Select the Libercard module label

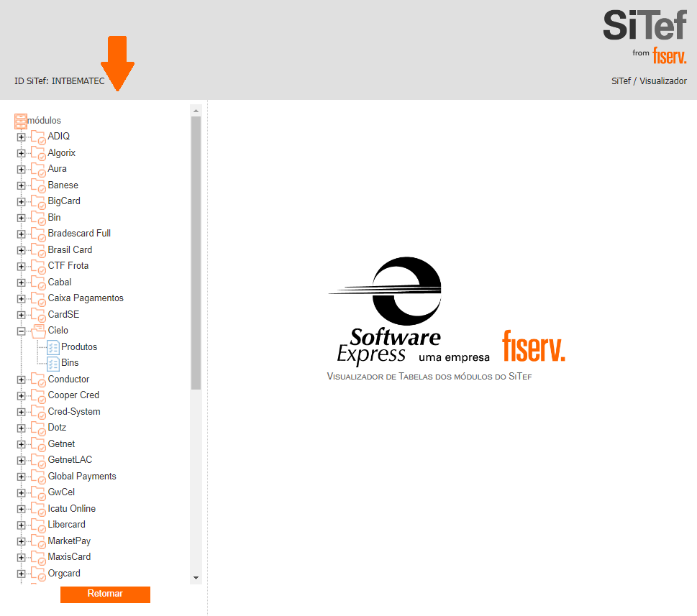tap(67, 525)
